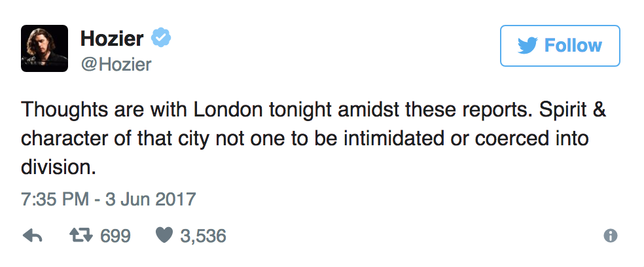Click the Twitter bird icon in the Follow button
Image resolution: width=644 pixels, height=267 pixels.
(x=528, y=46)
